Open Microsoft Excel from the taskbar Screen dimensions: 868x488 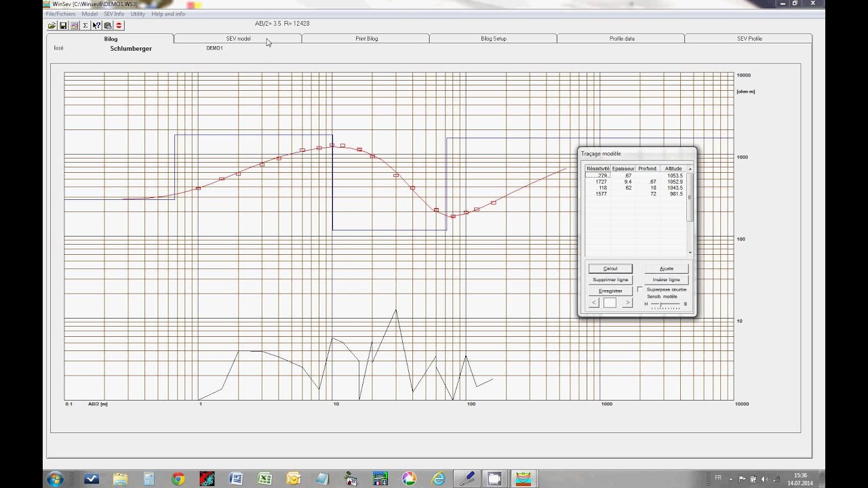pos(264,479)
